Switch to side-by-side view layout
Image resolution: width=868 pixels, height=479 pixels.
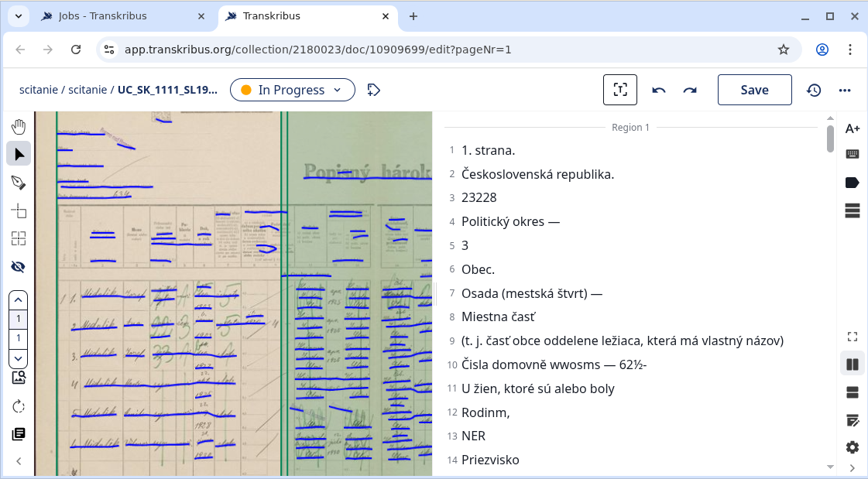[x=853, y=364]
